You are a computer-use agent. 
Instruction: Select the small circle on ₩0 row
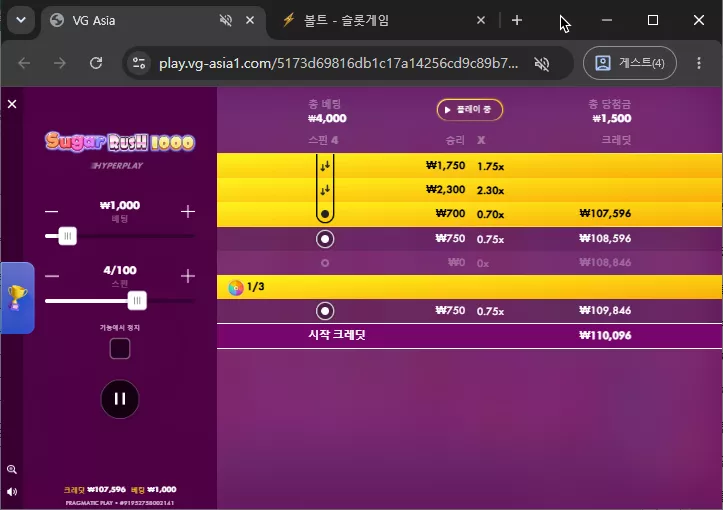click(x=325, y=263)
